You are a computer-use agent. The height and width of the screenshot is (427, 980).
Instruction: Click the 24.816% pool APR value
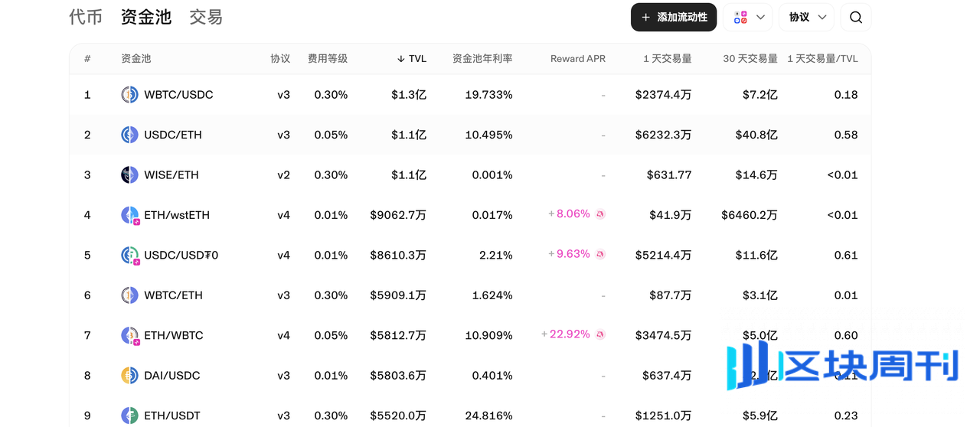tap(488, 416)
